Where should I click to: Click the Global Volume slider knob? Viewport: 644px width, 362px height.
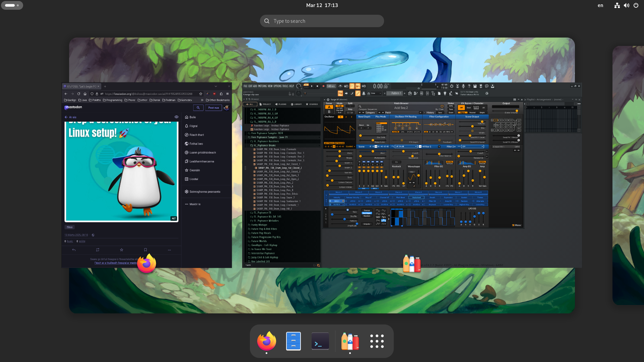click(x=517, y=111)
